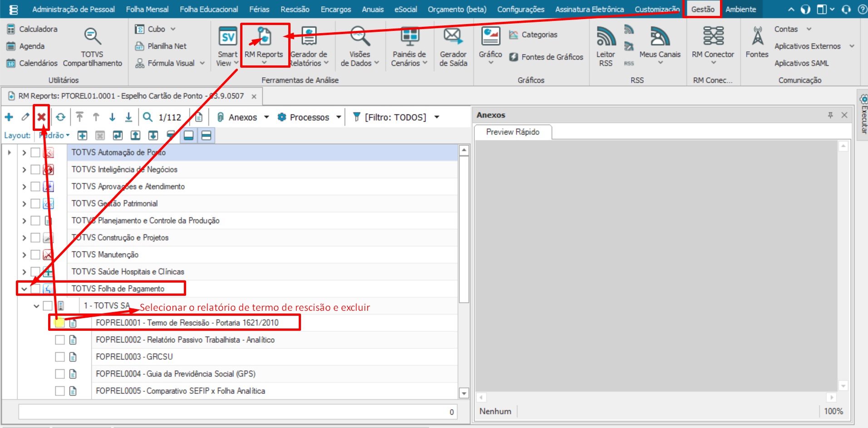
Task: Open the Gestão ribbon tab
Action: pyautogui.click(x=703, y=9)
